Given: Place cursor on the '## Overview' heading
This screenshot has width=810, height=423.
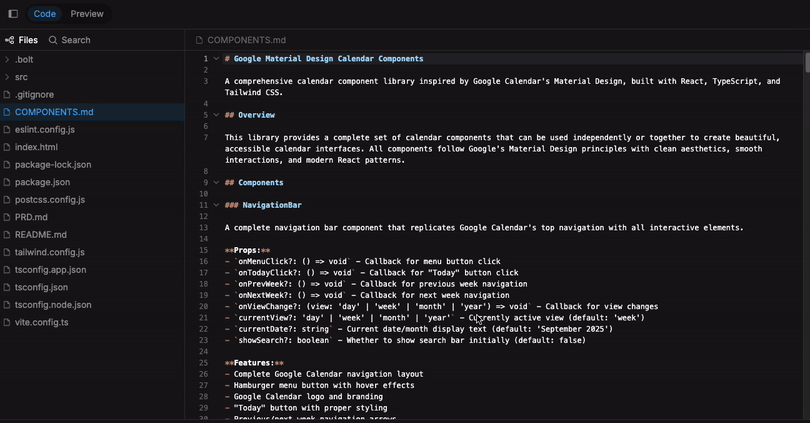Looking at the screenshot, I should 250,115.
